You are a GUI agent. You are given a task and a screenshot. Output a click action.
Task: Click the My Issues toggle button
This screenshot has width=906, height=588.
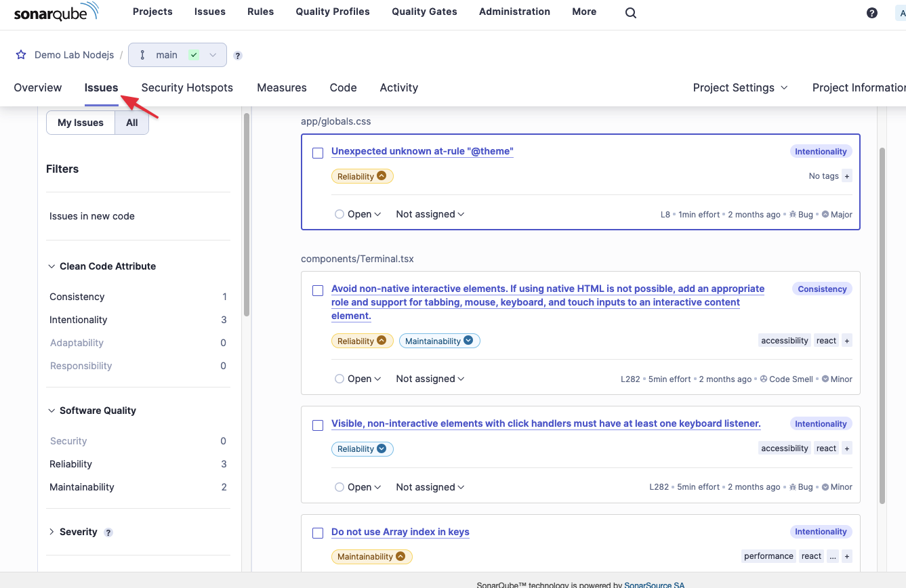(x=81, y=123)
